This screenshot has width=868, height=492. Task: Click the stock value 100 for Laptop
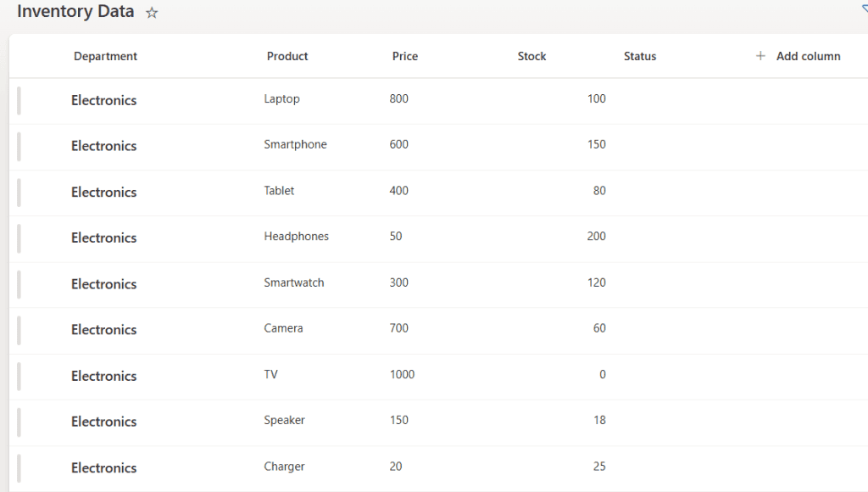click(x=597, y=98)
